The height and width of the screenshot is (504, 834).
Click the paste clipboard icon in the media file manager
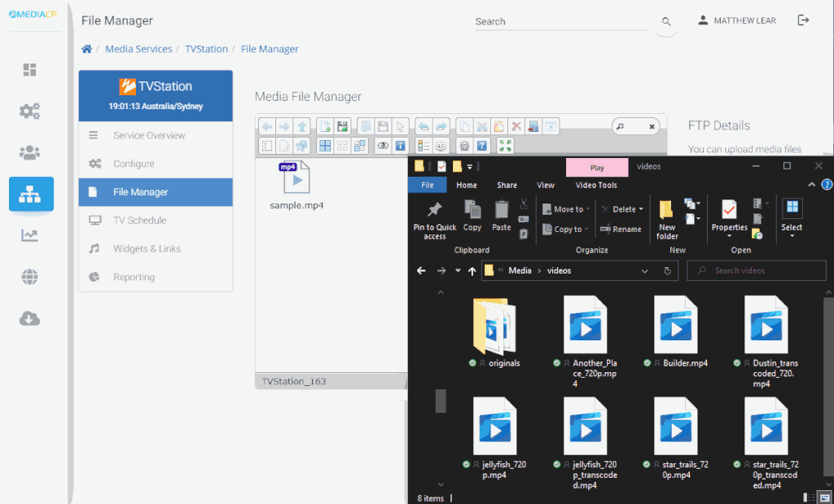[x=499, y=126]
